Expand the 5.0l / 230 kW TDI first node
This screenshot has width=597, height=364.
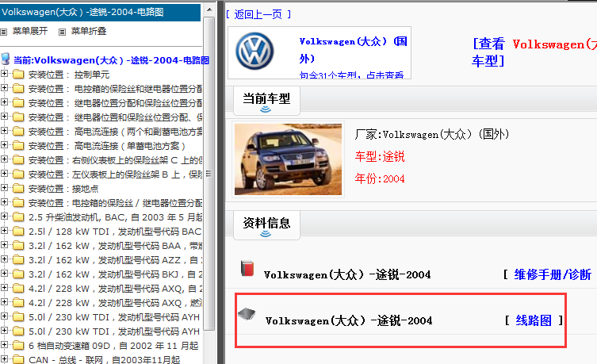(4, 316)
